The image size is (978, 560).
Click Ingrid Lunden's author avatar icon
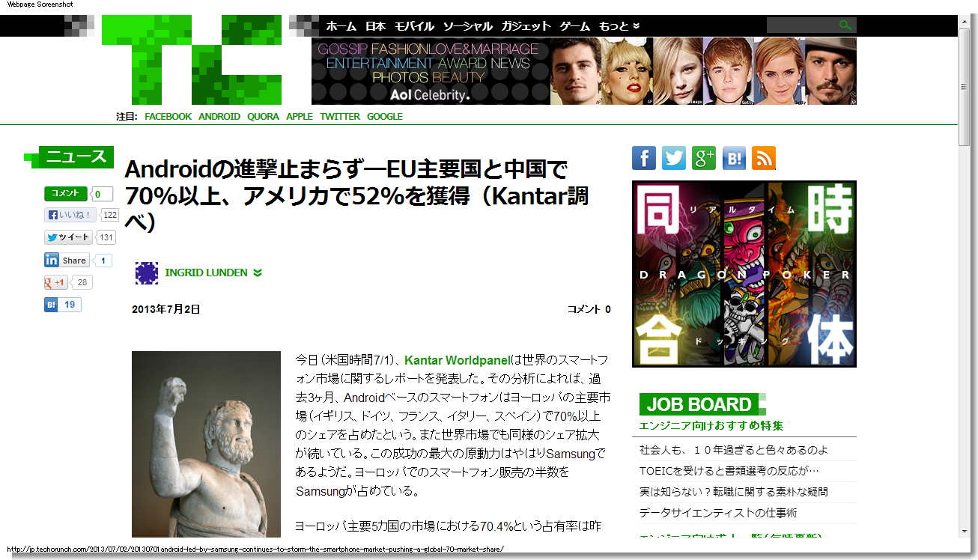tap(147, 273)
